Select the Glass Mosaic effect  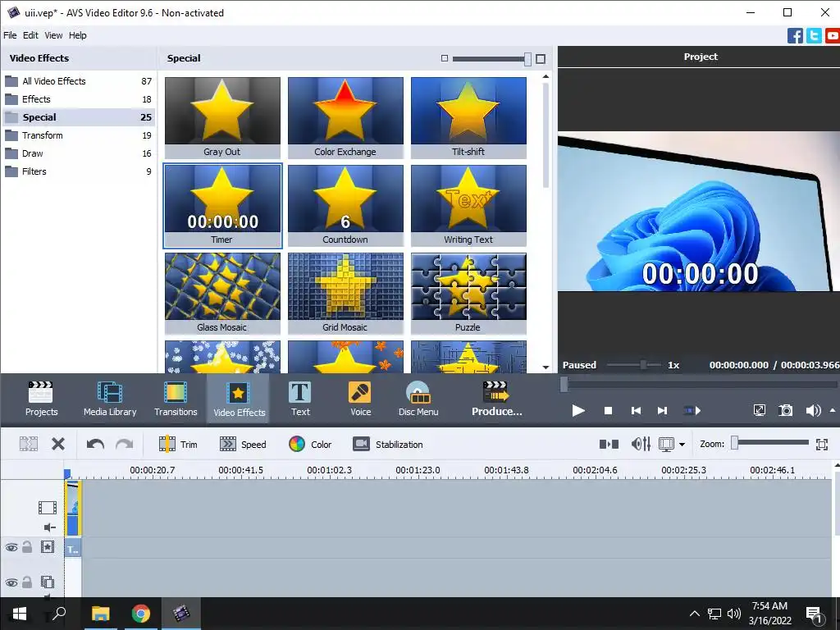(x=222, y=294)
